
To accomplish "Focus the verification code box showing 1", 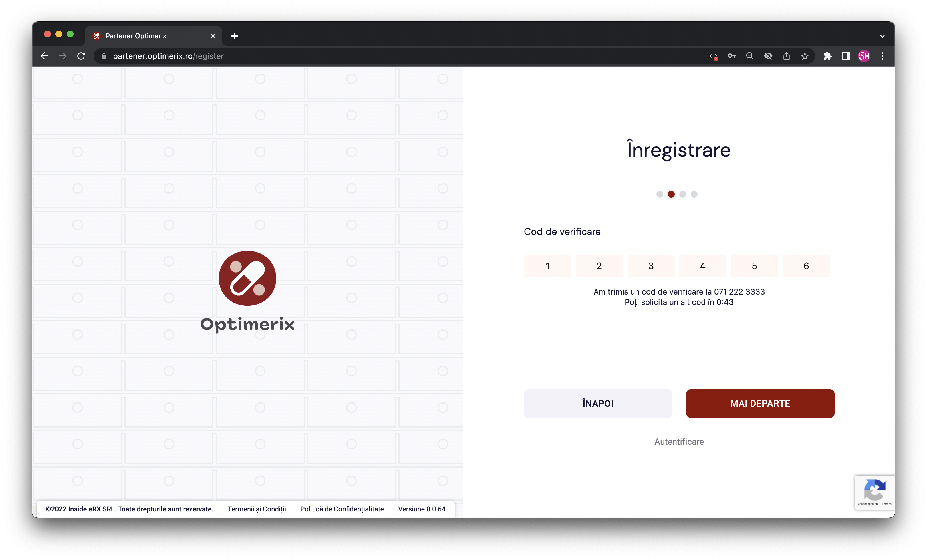I will point(547,266).
